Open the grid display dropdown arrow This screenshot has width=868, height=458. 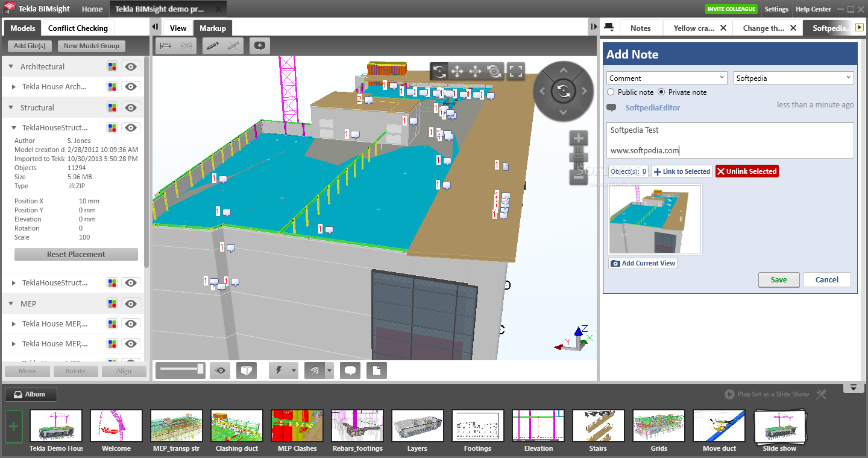click(x=329, y=370)
